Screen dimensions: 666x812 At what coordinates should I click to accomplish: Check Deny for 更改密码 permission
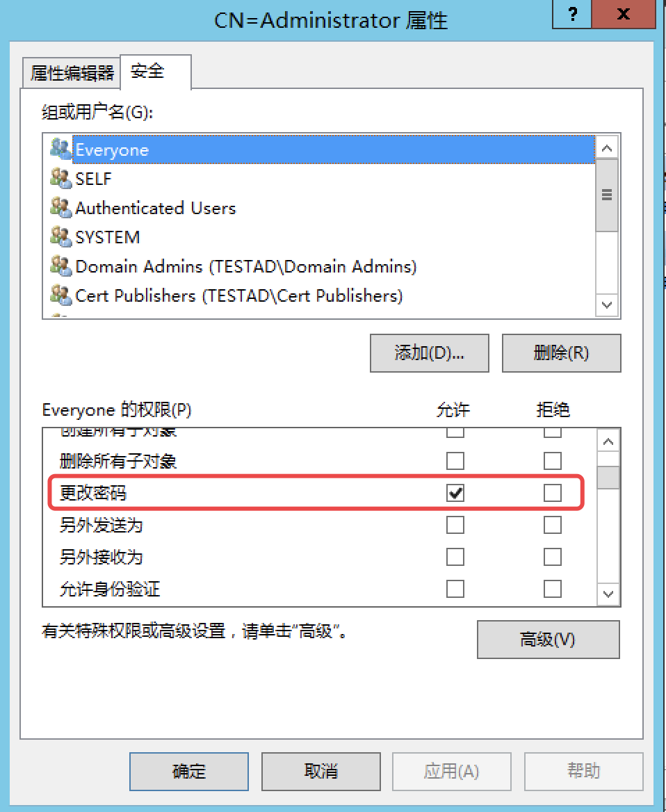553,493
